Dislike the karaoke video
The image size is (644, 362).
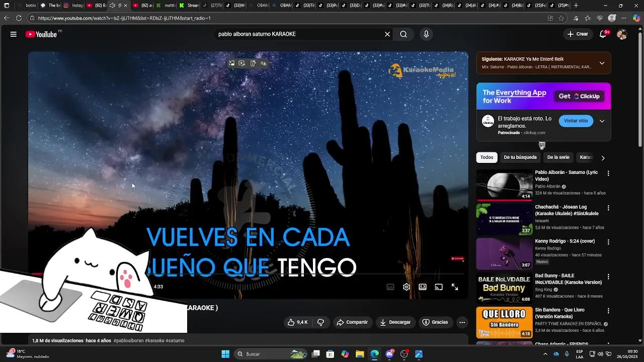pos(321,322)
